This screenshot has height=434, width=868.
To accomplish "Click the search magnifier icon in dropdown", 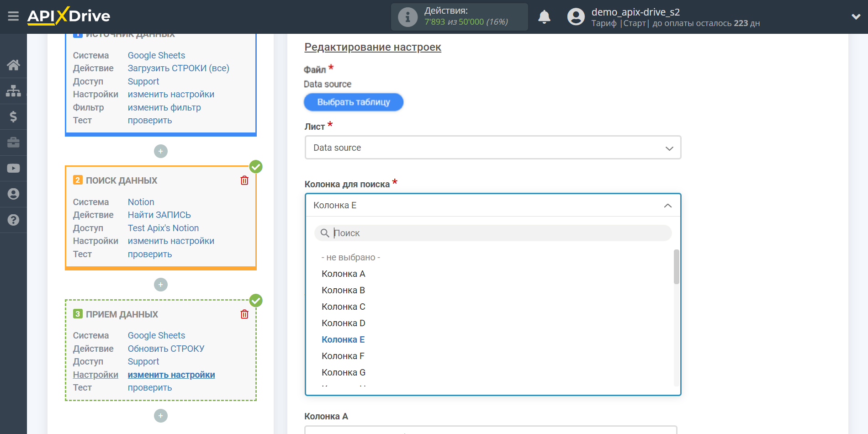I will click(325, 233).
